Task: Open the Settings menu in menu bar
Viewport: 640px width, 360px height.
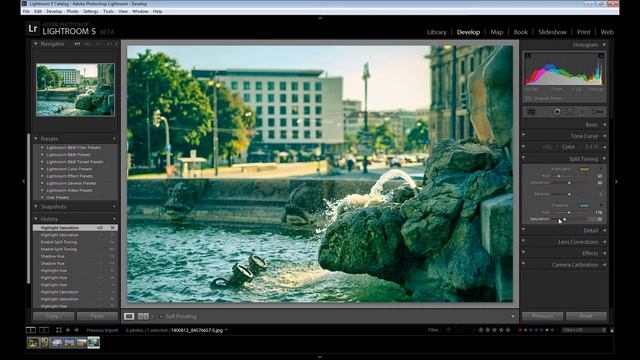Action: 91,11
